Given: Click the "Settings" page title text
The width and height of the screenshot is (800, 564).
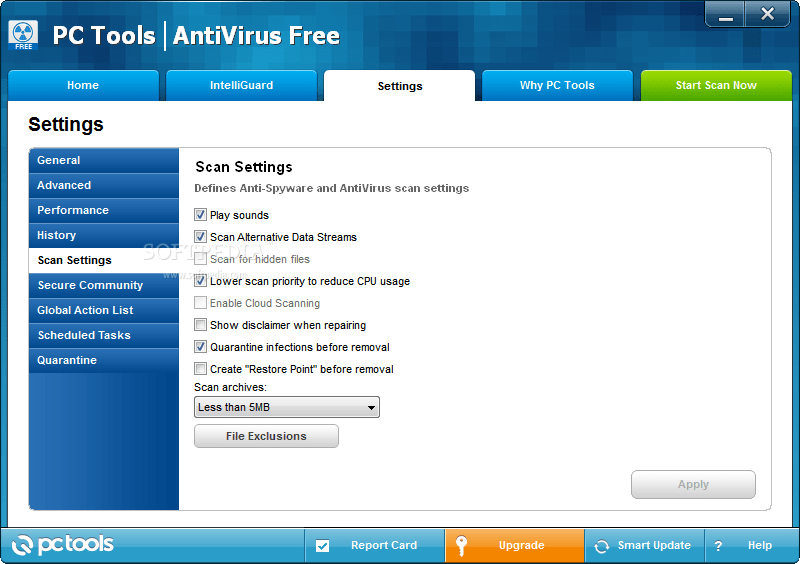Looking at the screenshot, I should click(66, 125).
